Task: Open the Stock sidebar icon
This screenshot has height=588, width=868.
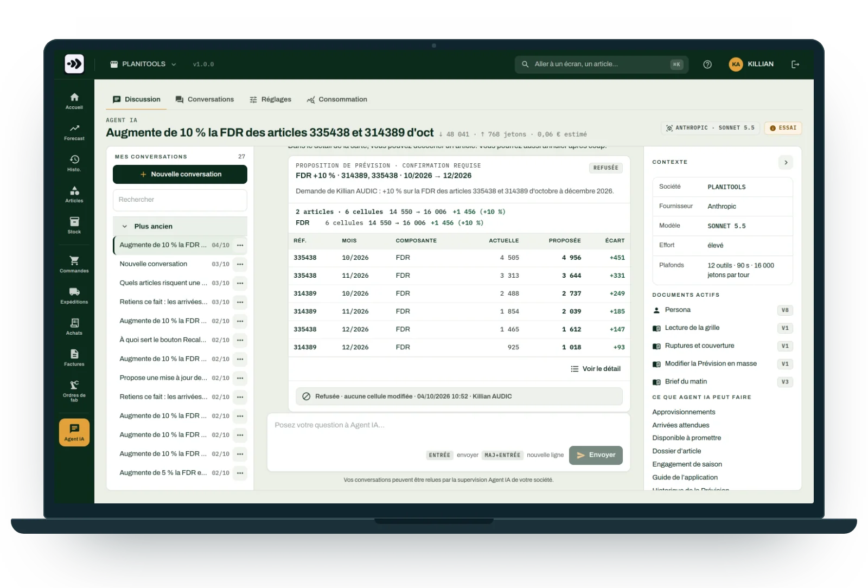Action: coord(74,226)
